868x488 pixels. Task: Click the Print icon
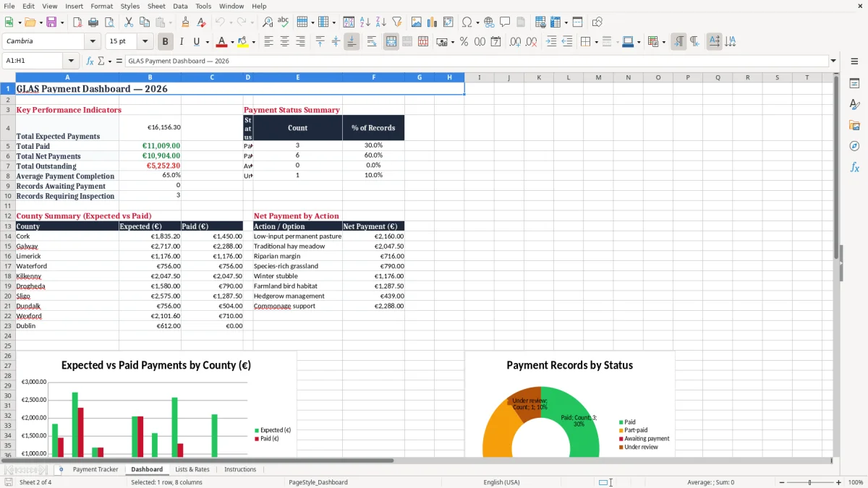93,22
